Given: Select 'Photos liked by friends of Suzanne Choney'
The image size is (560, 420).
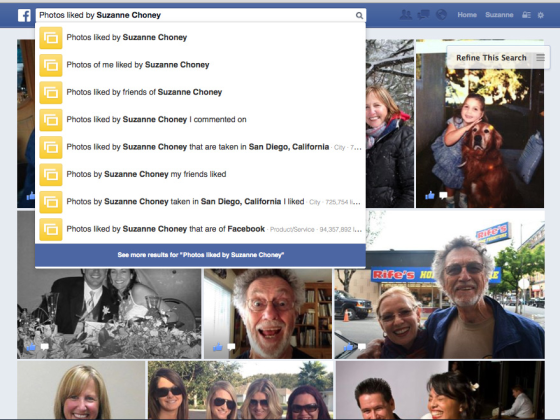Looking at the screenshot, I should coord(200,92).
